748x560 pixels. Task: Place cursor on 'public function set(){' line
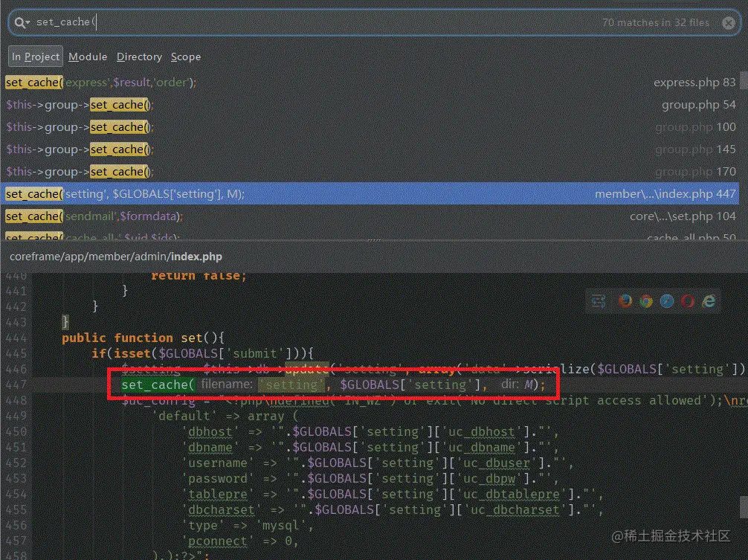click(143, 338)
